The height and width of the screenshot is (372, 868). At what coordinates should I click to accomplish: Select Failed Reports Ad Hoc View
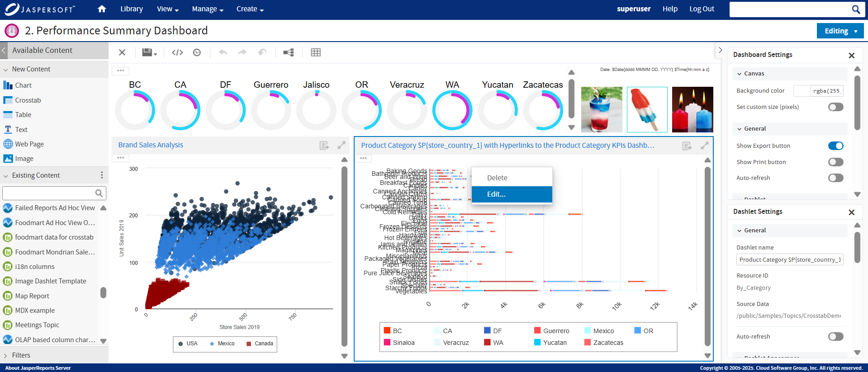tap(49, 208)
